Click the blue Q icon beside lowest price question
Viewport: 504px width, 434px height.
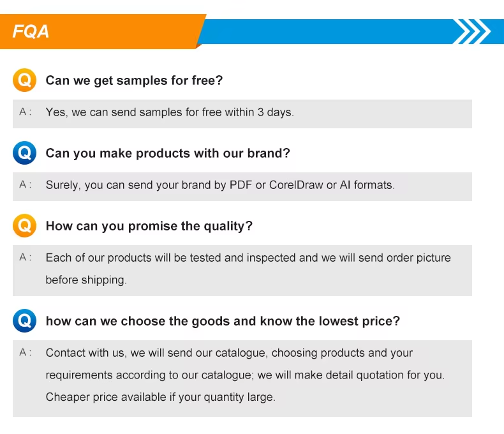[25, 321]
